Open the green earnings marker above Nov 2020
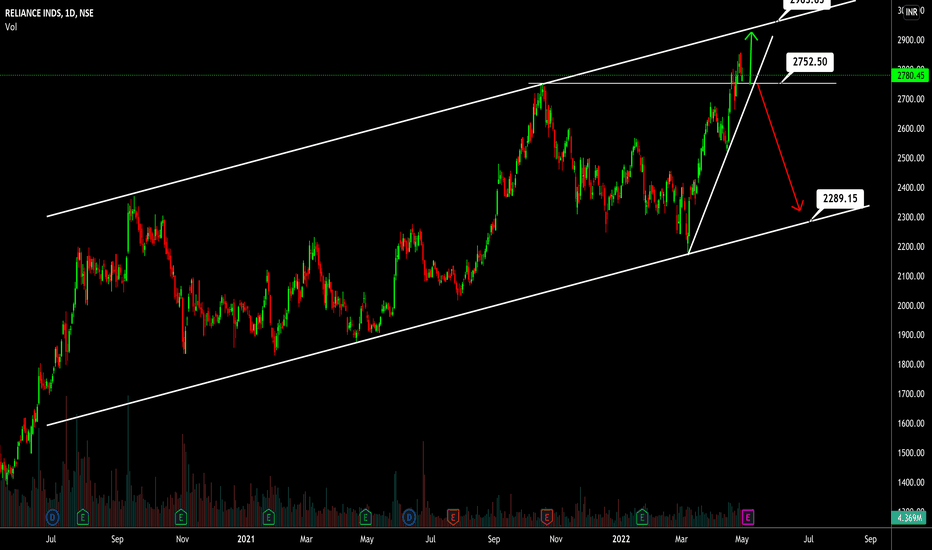The height and width of the screenshot is (550, 932). click(181, 517)
